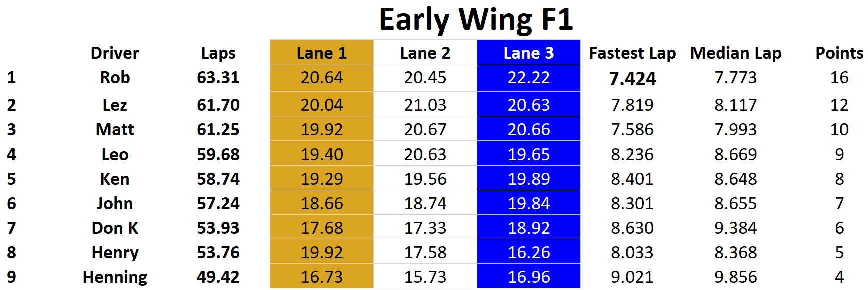Select driver name Rob
The width and height of the screenshot is (868, 290).
click(115, 78)
